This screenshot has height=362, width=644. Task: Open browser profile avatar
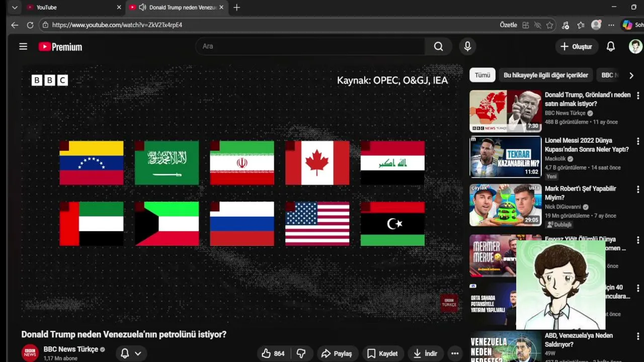click(596, 25)
